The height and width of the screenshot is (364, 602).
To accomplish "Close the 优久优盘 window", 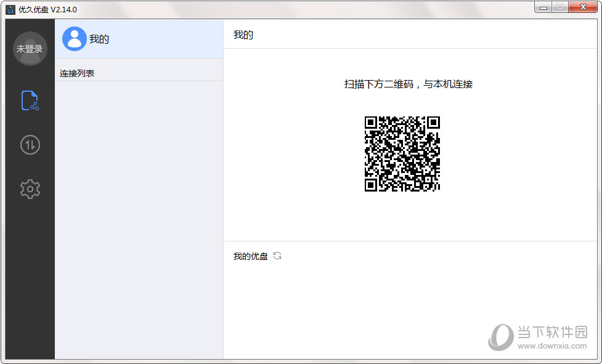I will point(583,7).
